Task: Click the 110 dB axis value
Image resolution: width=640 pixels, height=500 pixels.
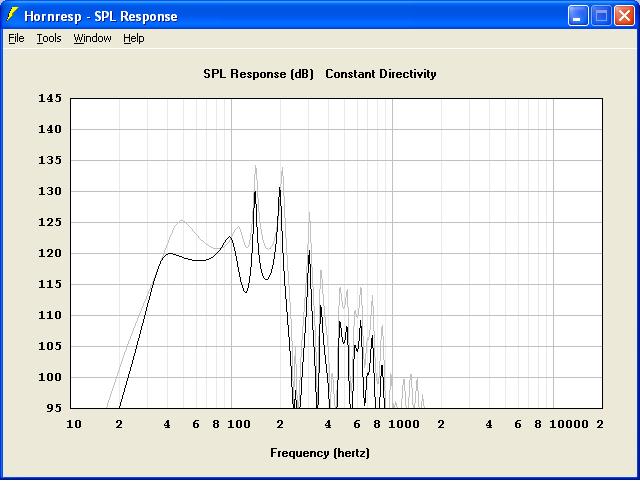Action: [x=50, y=315]
